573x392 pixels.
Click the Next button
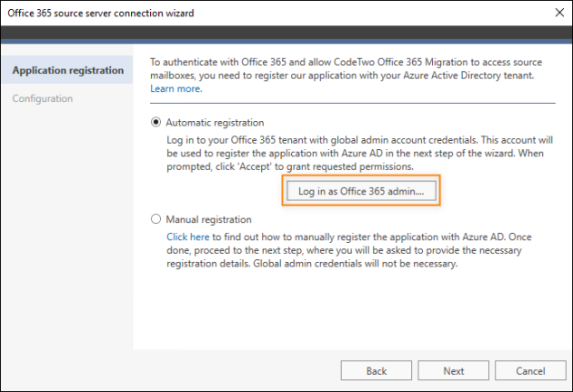coord(454,371)
